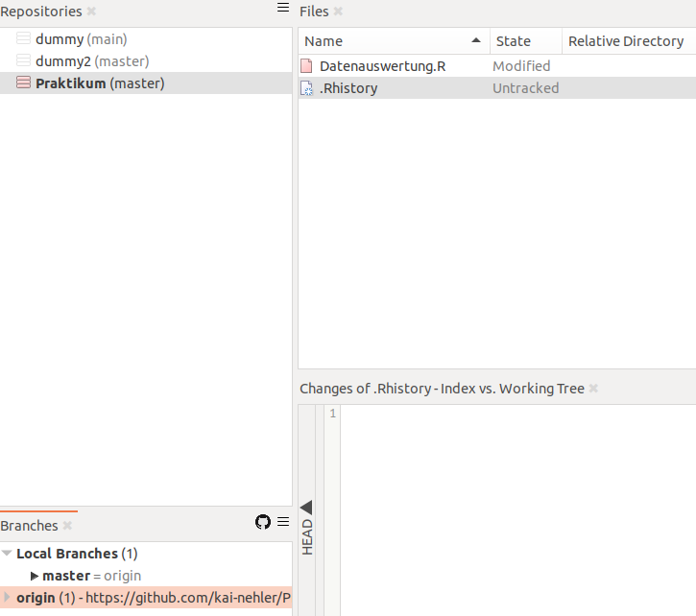
Task: Click the Relative Directory column header
Action: click(x=626, y=41)
